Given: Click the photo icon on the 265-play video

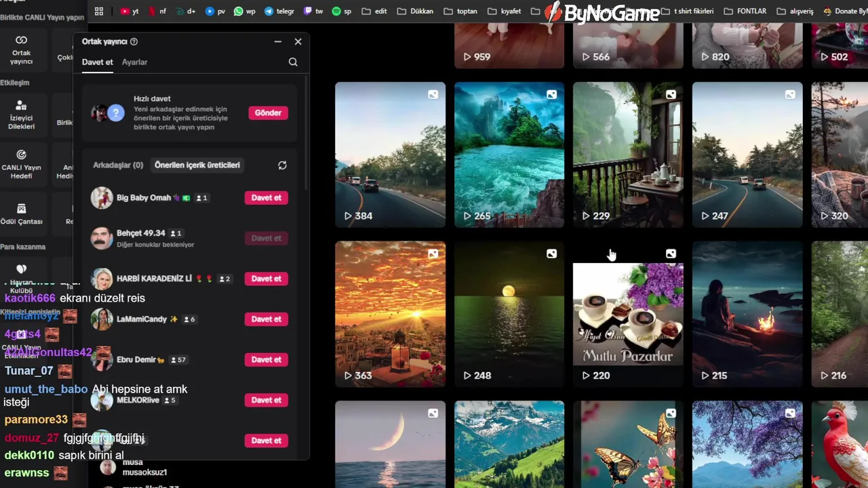Looking at the screenshot, I should [x=551, y=95].
